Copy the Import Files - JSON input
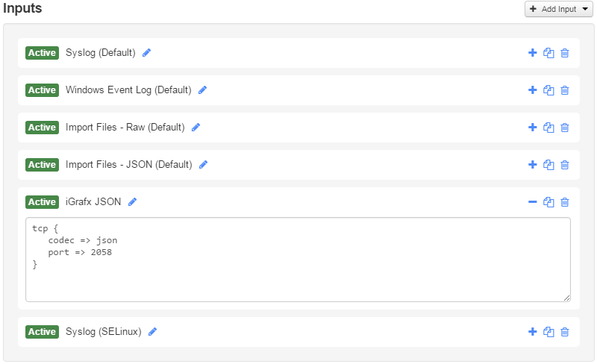 [x=548, y=165]
